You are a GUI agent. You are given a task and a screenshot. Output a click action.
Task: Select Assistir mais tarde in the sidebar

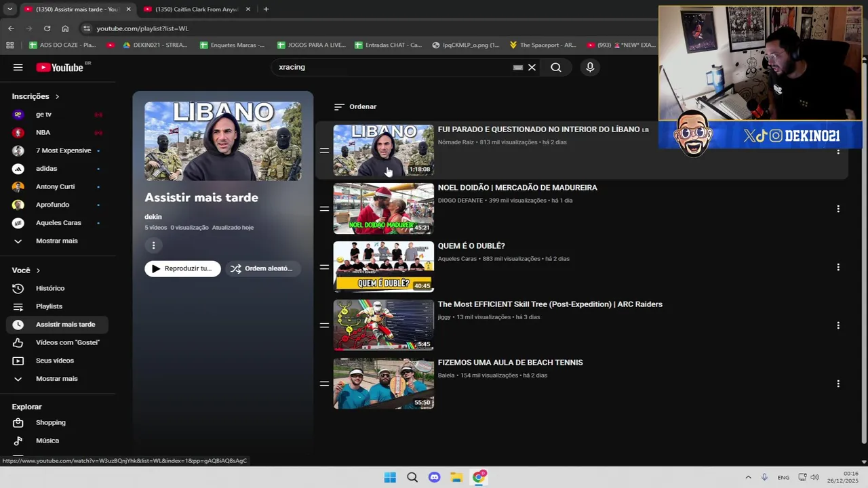coord(57,325)
